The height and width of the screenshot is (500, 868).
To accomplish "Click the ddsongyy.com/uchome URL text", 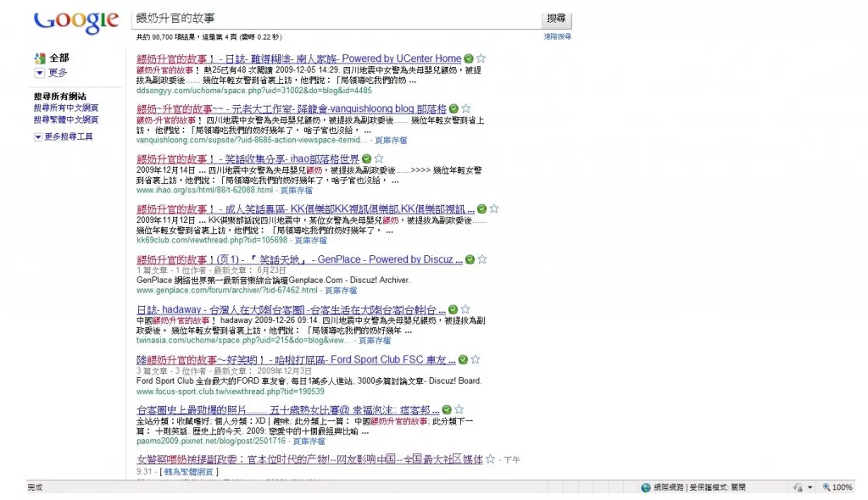I will pyautogui.click(x=254, y=91).
